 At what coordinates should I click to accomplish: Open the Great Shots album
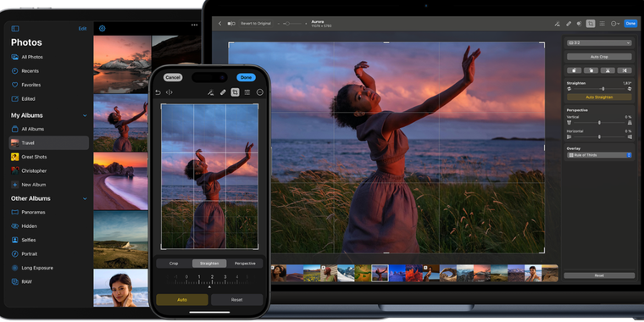(x=48, y=157)
